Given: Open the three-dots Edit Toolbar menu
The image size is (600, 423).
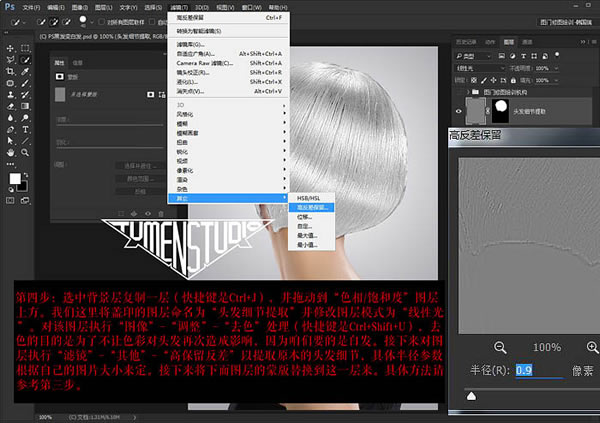Looking at the screenshot, I should click(x=10, y=164).
